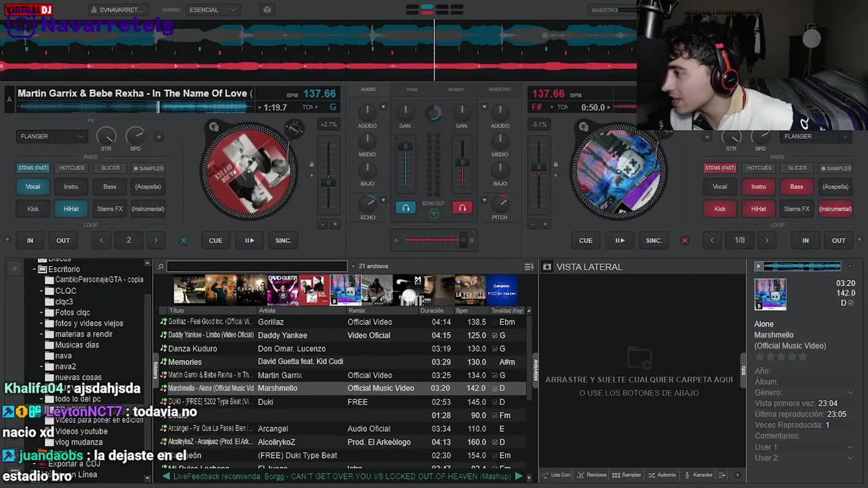Switch mixer to the Video tab
Viewport: 868px width, 488px height.
coord(412,89)
